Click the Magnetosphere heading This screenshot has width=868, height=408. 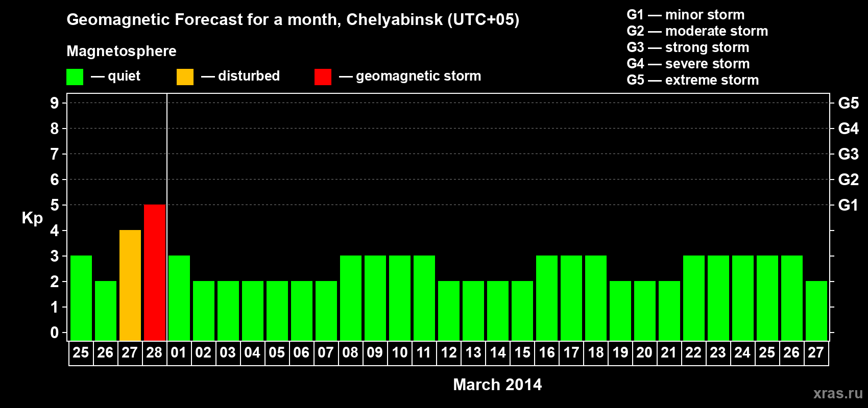point(122,51)
